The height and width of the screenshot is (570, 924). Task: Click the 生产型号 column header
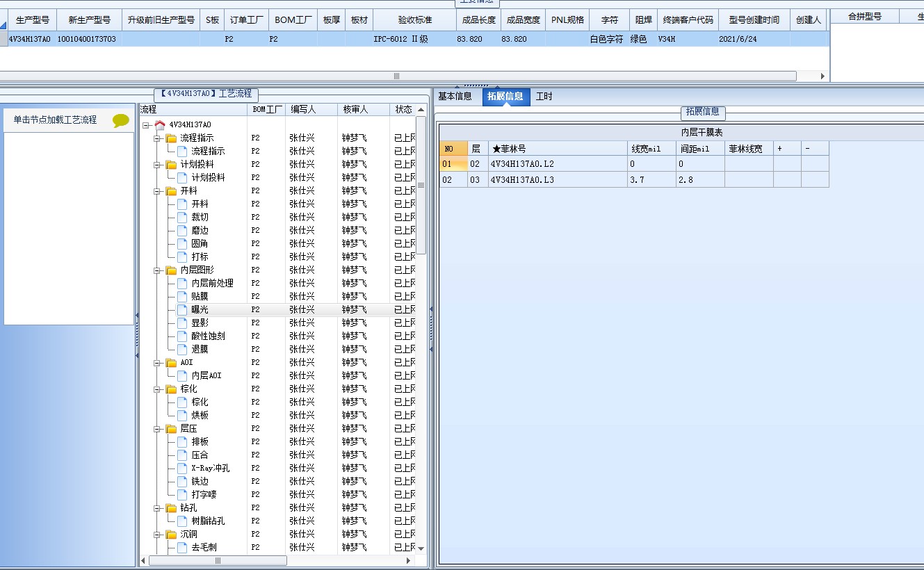click(32, 19)
